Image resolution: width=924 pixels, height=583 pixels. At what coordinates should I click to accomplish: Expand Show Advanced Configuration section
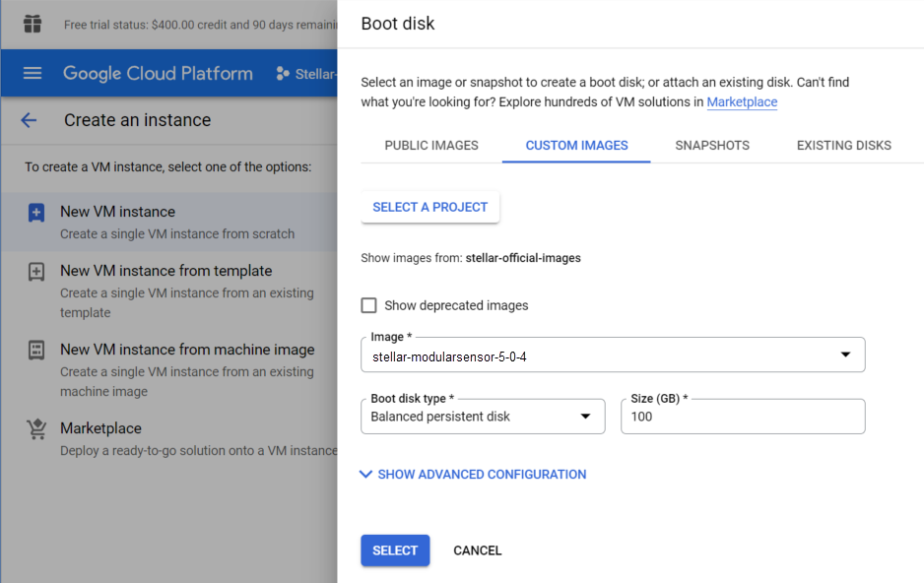point(473,475)
